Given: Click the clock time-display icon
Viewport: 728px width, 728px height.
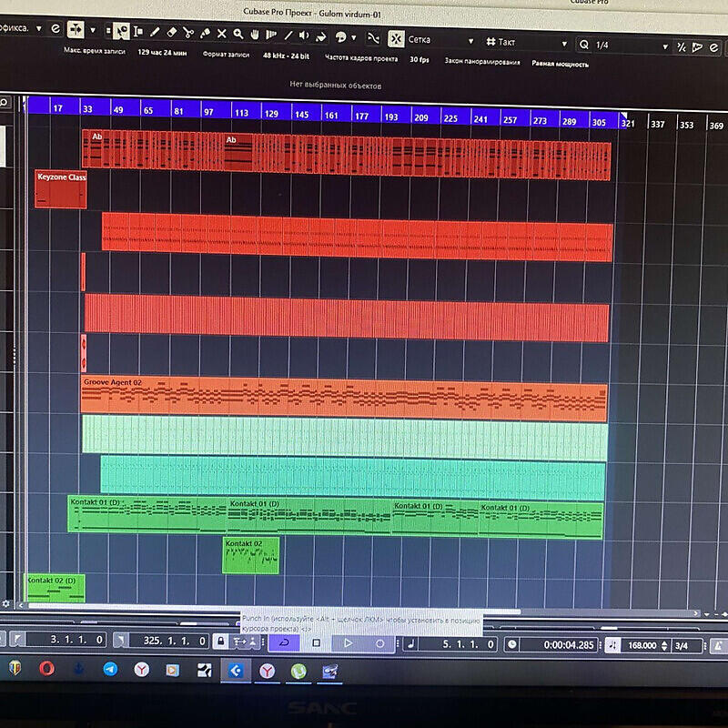Looking at the screenshot, I should click(511, 644).
